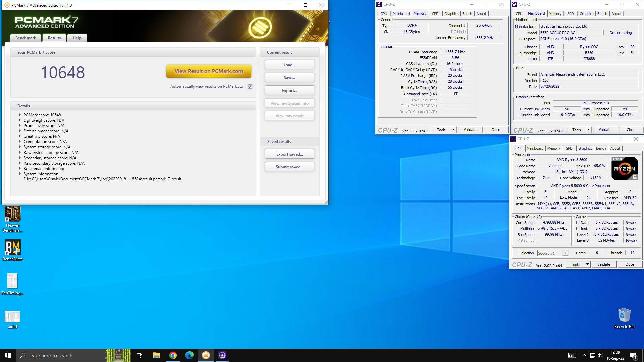644x362 pixels.
Task: Switch to PCMark Benchmark tab
Action: [x=25, y=38]
